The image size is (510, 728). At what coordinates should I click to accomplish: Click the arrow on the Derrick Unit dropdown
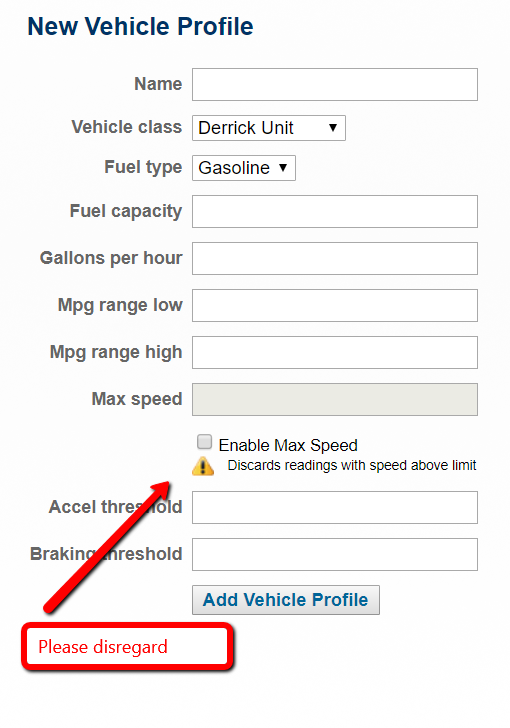pyautogui.click(x=333, y=128)
